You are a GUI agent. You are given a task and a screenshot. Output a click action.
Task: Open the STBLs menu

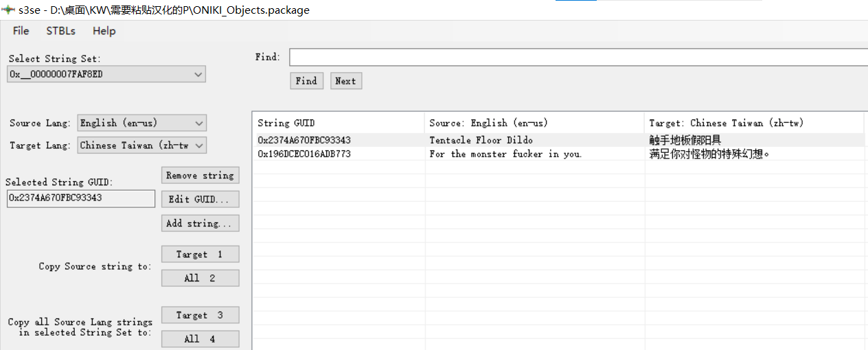click(60, 31)
